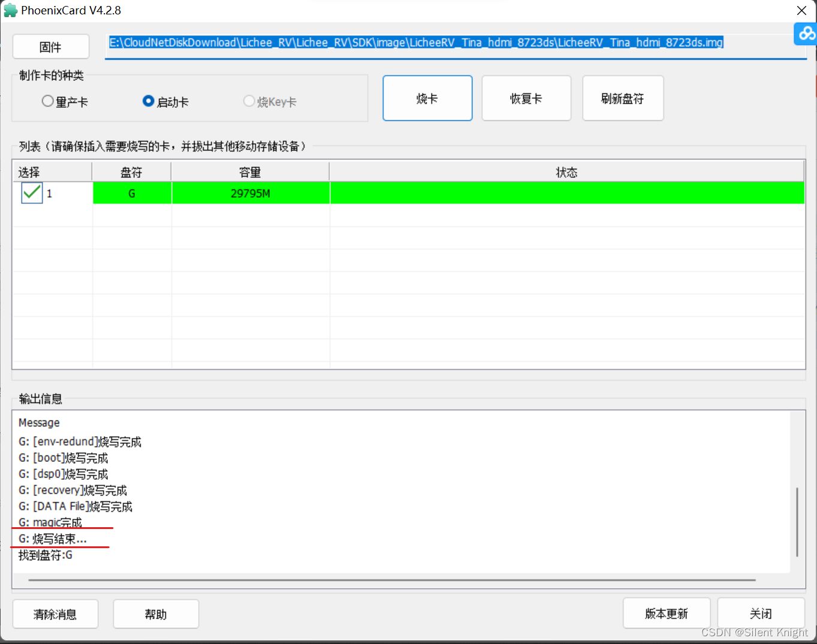Image resolution: width=817 pixels, height=644 pixels.
Task: Click the output log horizontal scrollbar
Action: point(392,580)
